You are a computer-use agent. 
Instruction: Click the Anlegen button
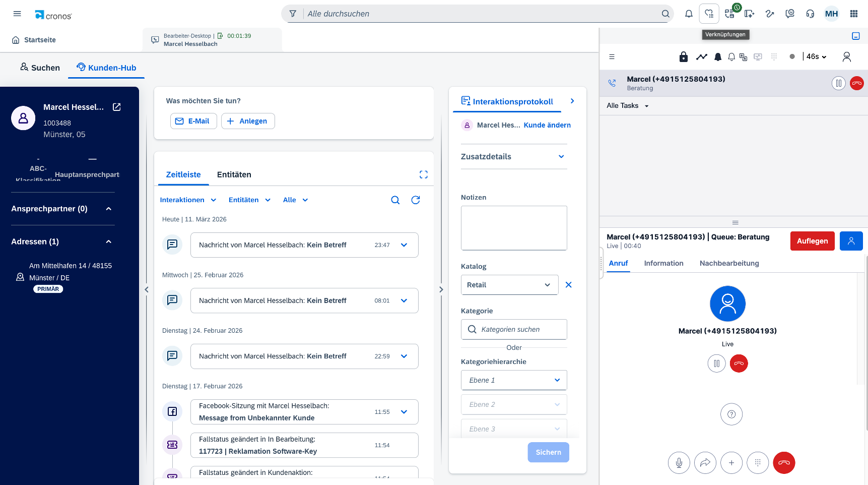[248, 121]
